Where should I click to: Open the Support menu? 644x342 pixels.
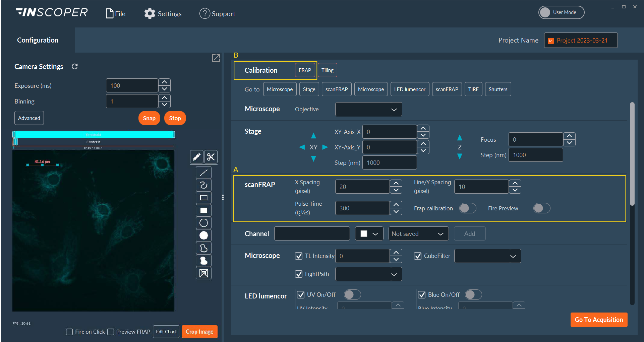(x=217, y=13)
